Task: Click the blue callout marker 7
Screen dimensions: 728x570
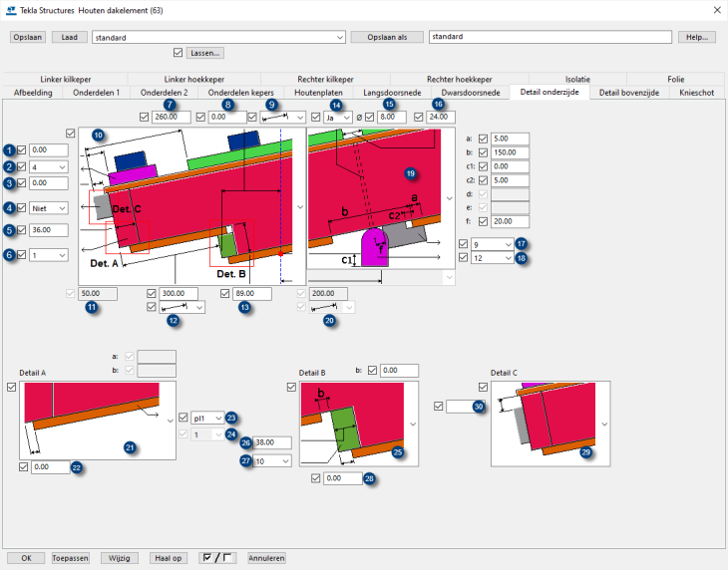Action: (x=170, y=104)
